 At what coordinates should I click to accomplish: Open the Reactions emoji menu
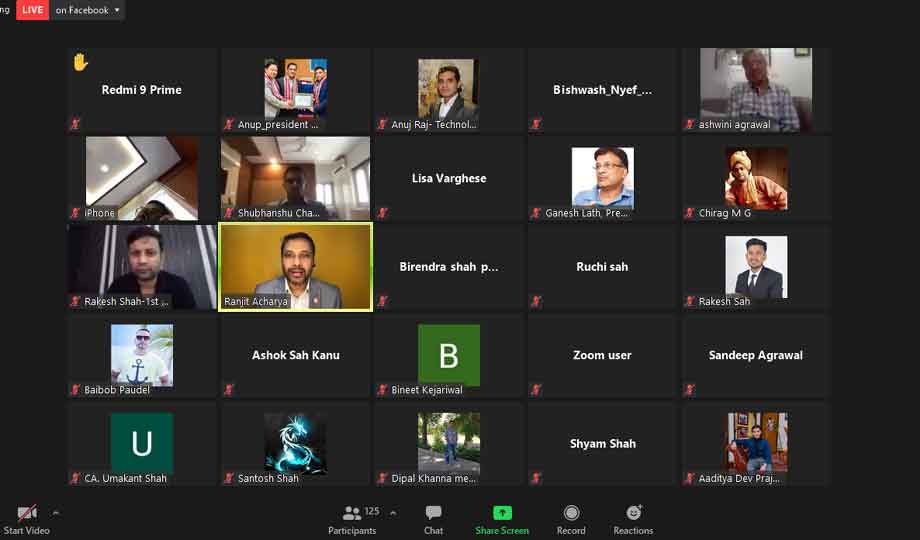point(633,514)
